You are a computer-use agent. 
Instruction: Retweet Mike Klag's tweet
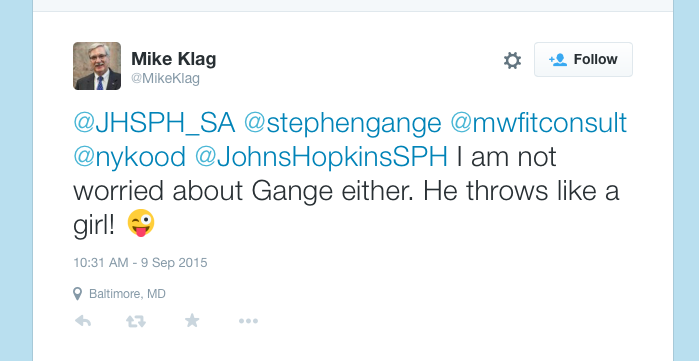click(136, 321)
